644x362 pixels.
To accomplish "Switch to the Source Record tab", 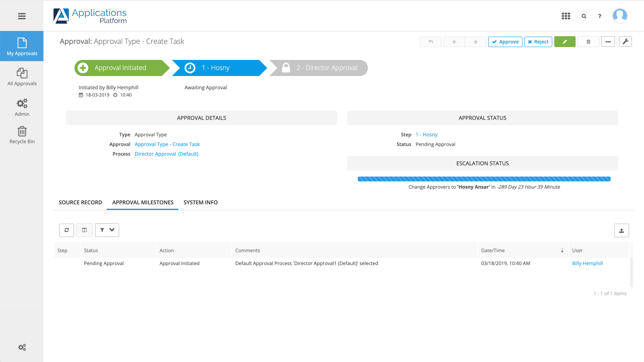I will 80,202.
